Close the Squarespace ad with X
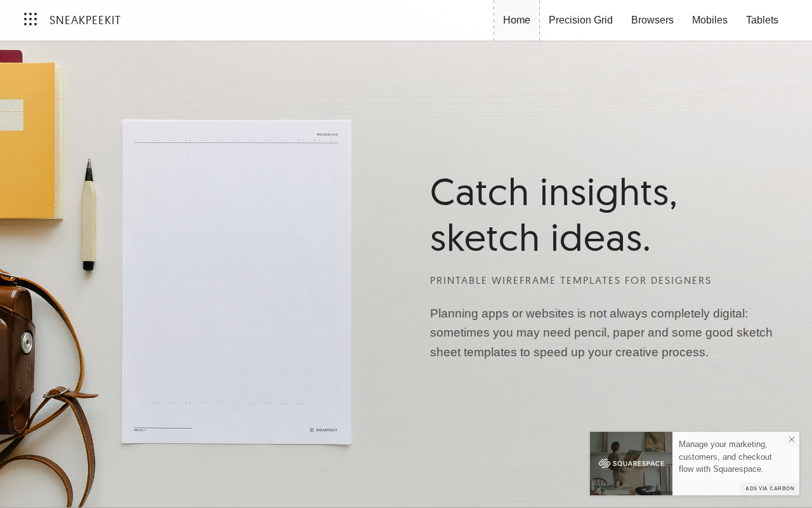Viewport: 812px width, 508px height. tap(792, 439)
